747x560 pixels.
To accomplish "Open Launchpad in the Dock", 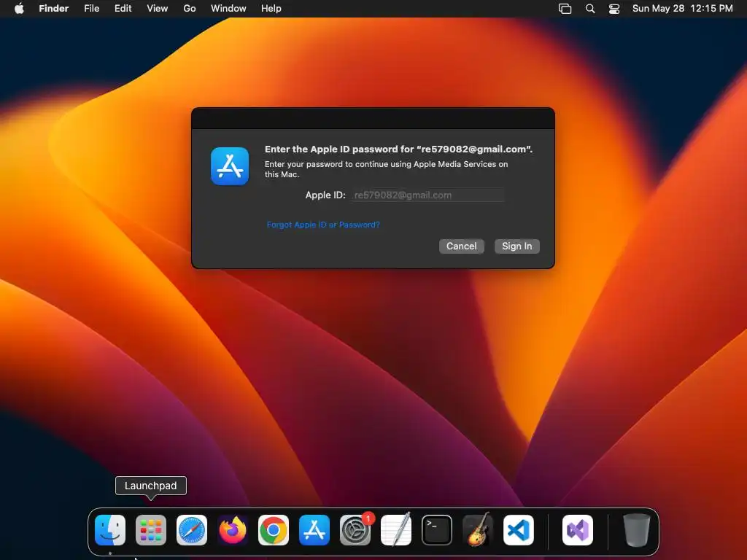I will click(151, 530).
